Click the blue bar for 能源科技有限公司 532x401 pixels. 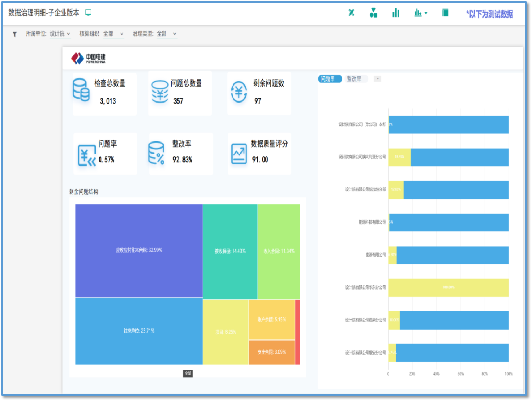pyautogui.click(x=449, y=222)
